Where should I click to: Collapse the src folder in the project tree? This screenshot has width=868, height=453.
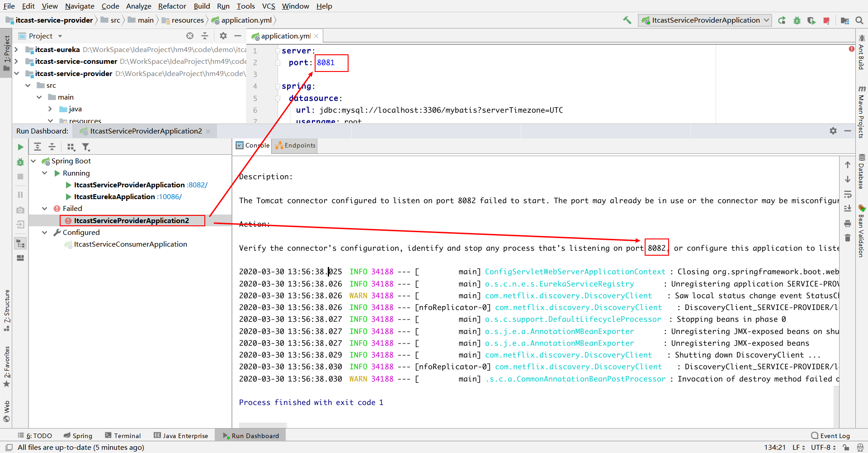point(28,85)
